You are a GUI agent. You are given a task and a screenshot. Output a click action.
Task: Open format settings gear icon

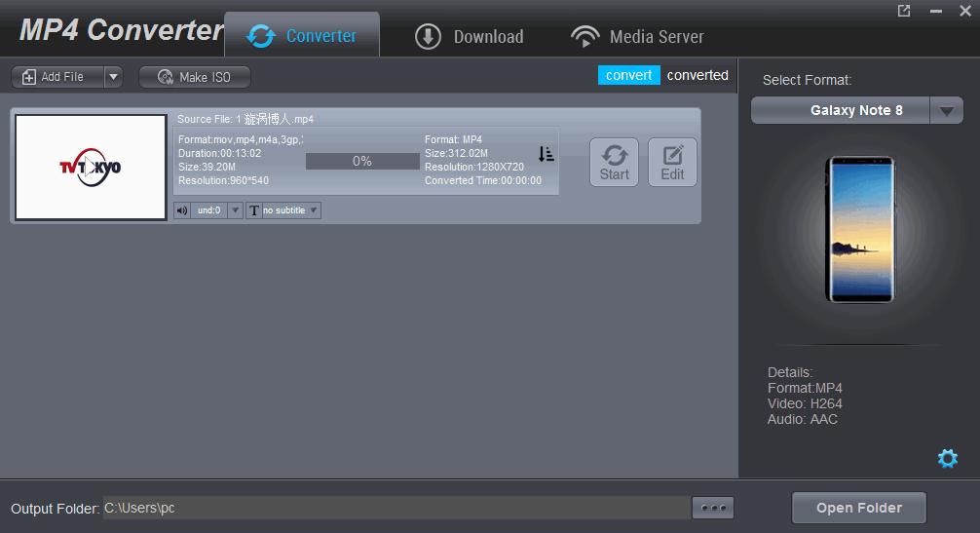pos(948,458)
